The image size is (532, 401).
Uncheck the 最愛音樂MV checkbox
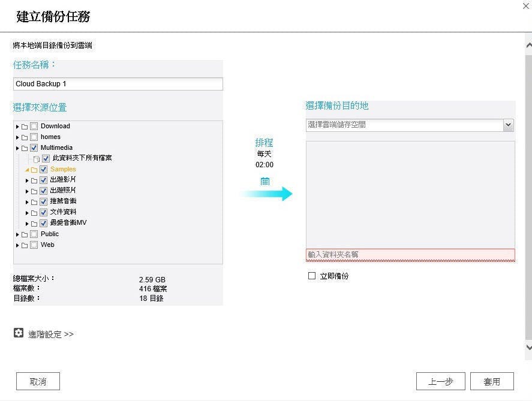[x=43, y=224]
